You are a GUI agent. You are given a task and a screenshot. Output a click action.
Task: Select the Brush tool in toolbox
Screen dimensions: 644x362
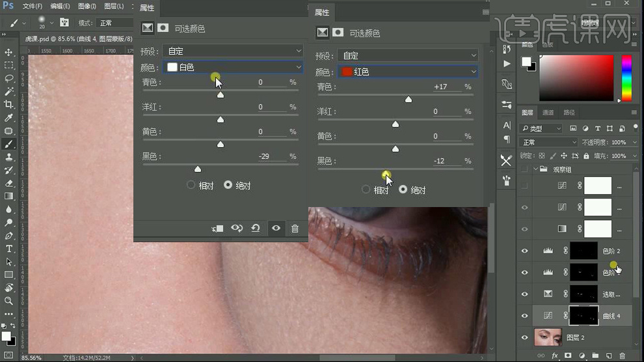pyautogui.click(x=8, y=144)
